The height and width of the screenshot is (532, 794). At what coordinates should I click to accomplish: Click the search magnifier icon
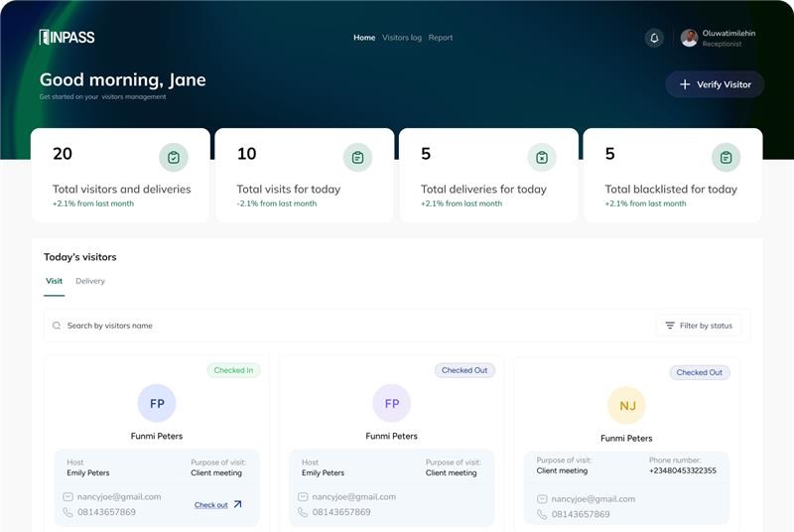57,326
